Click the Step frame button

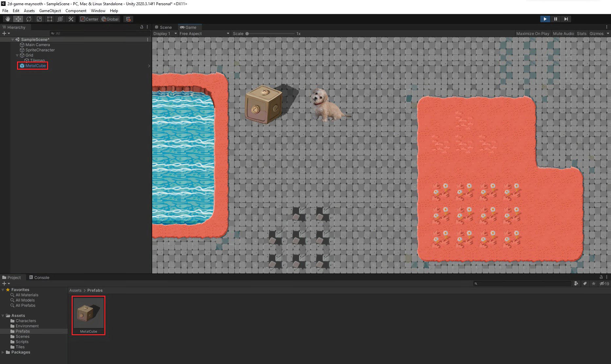[x=566, y=19]
